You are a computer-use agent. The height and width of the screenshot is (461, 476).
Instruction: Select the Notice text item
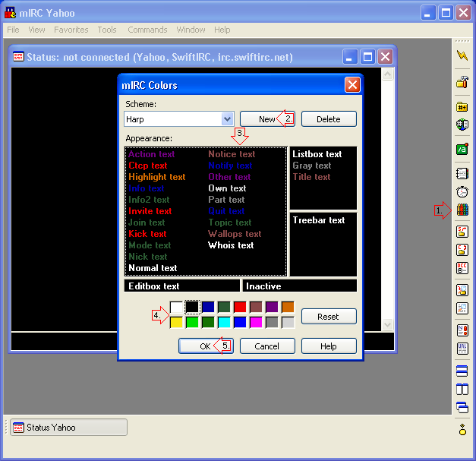click(x=232, y=154)
